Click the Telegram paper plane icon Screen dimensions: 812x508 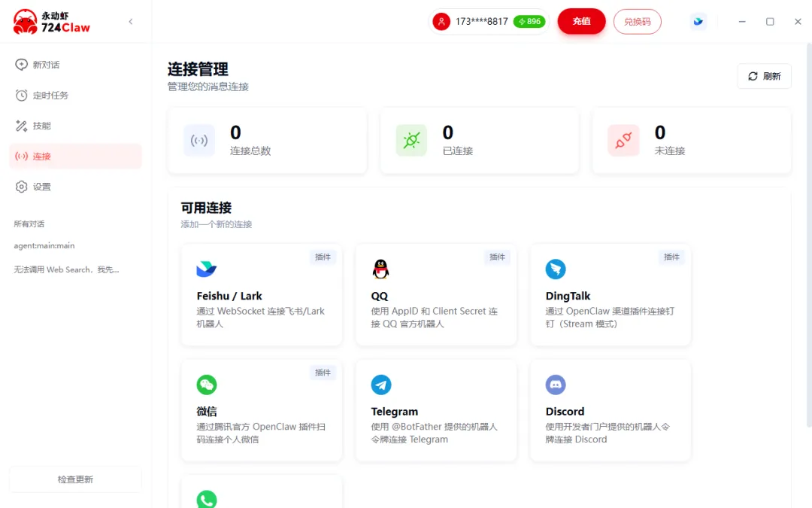(381, 385)
